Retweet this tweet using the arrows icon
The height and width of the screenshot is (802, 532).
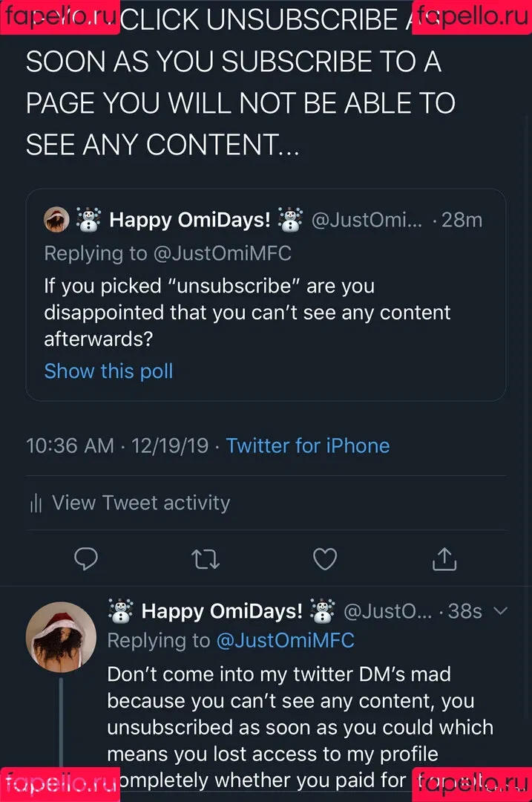point(206,558)
